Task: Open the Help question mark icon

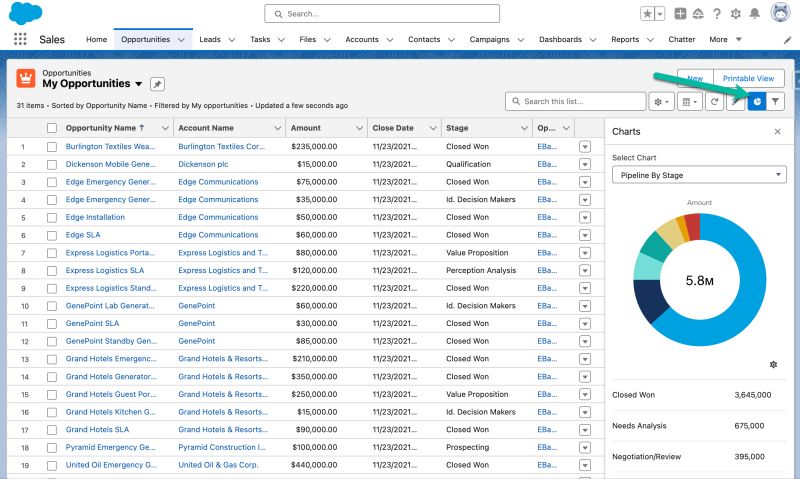Action: point(717,14)
